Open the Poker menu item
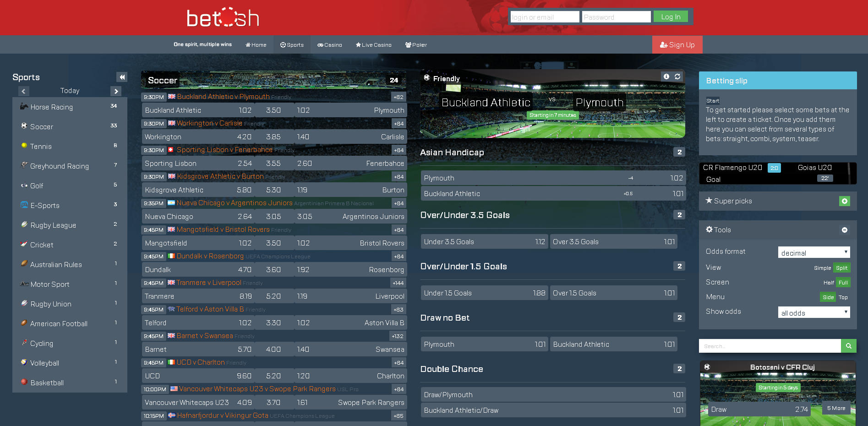Viewport: 868px width, 426px height. [x=416, y=45]
